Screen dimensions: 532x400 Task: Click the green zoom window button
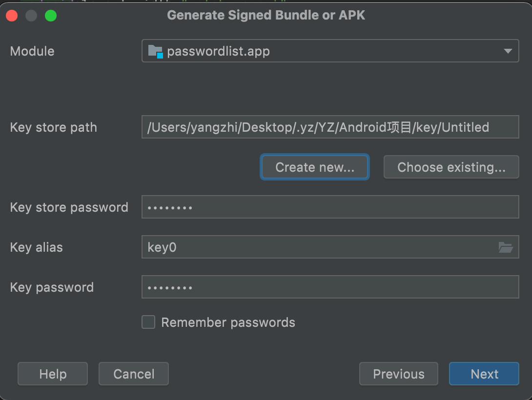[x=51, y=16]
